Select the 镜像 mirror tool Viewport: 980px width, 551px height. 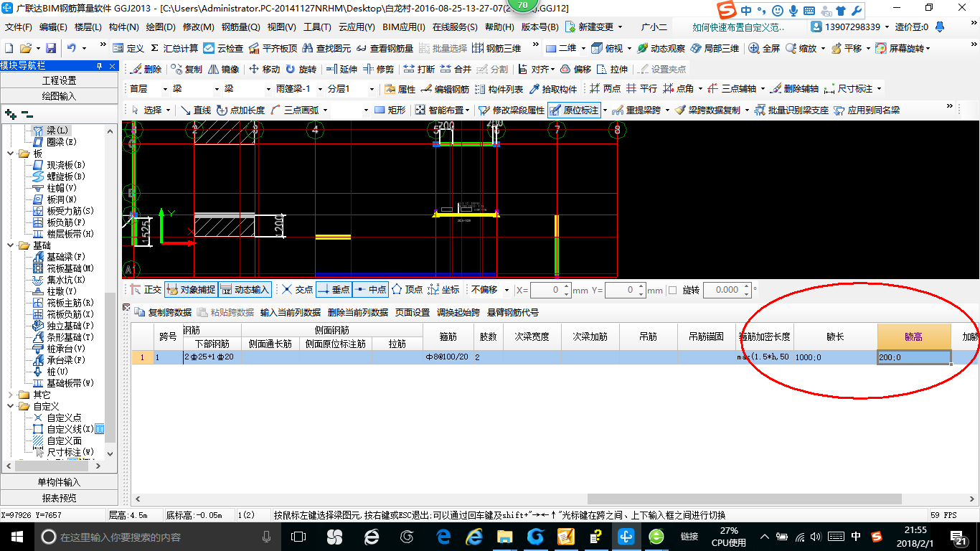224,69
